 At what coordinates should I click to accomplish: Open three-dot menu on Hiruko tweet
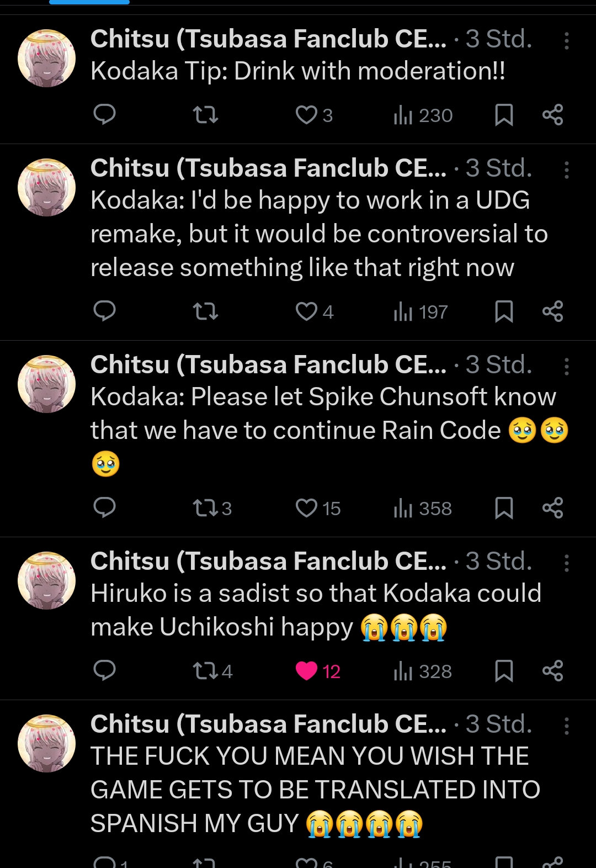(x=566, y=563)
